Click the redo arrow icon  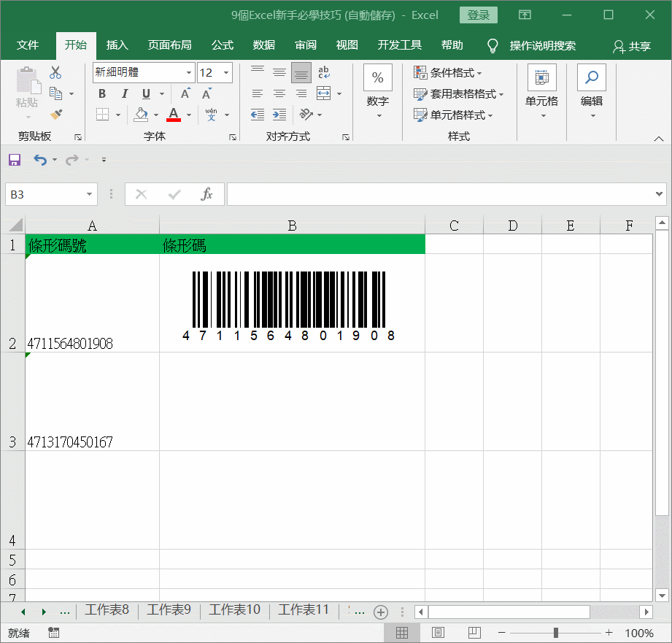[72, 160]
